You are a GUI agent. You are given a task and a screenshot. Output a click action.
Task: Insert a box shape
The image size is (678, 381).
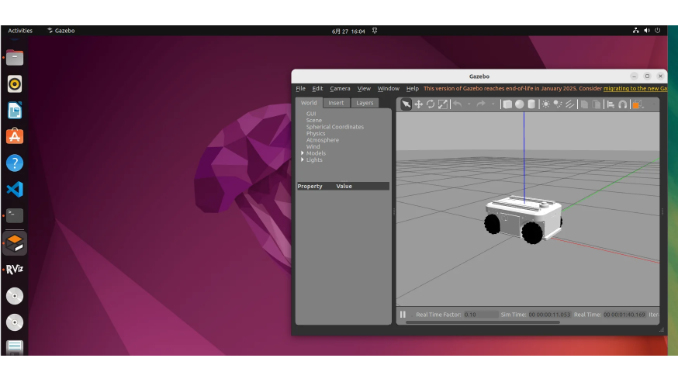(x=507, y=104)
